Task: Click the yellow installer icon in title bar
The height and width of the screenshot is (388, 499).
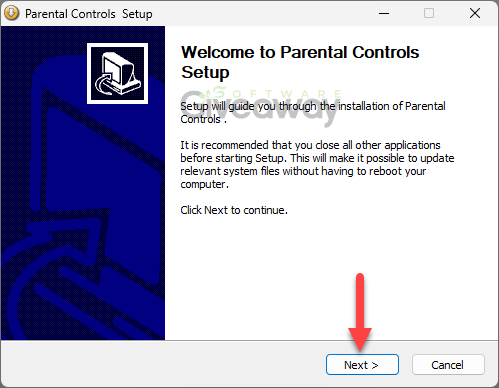Action: 12,13
